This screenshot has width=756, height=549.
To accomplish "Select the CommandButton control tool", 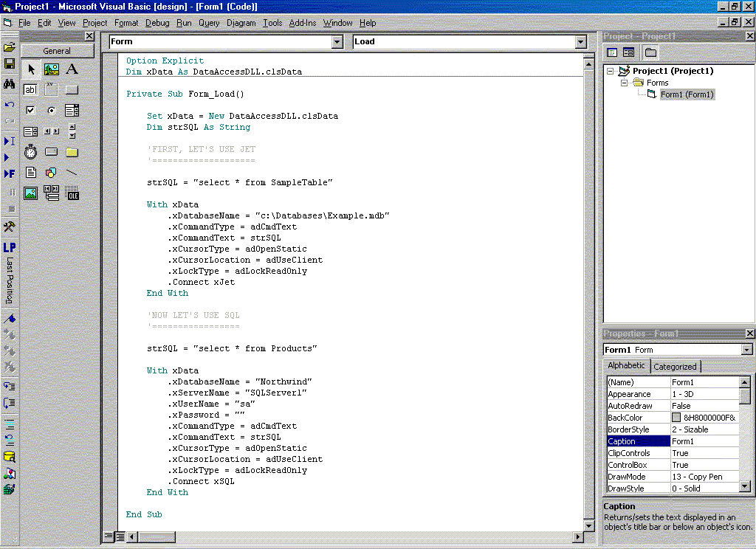I will tap(72, 89).
